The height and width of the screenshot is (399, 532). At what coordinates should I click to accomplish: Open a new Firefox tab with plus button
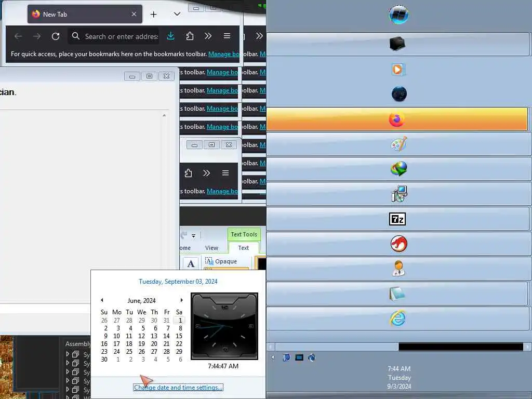pyautogui.click(x=153, y=14)
